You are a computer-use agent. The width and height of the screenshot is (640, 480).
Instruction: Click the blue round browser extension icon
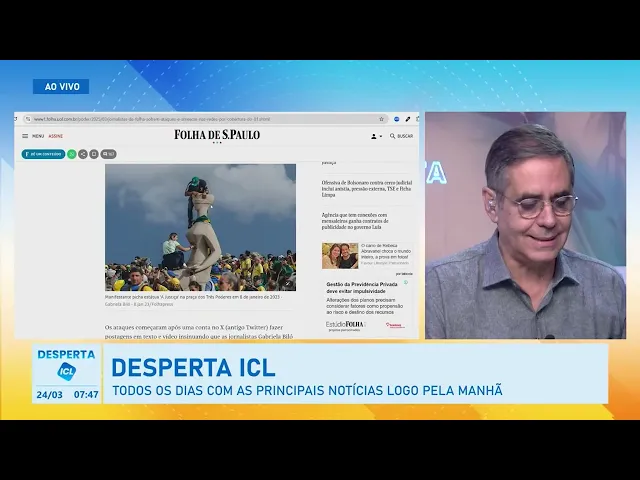(396, 119)
